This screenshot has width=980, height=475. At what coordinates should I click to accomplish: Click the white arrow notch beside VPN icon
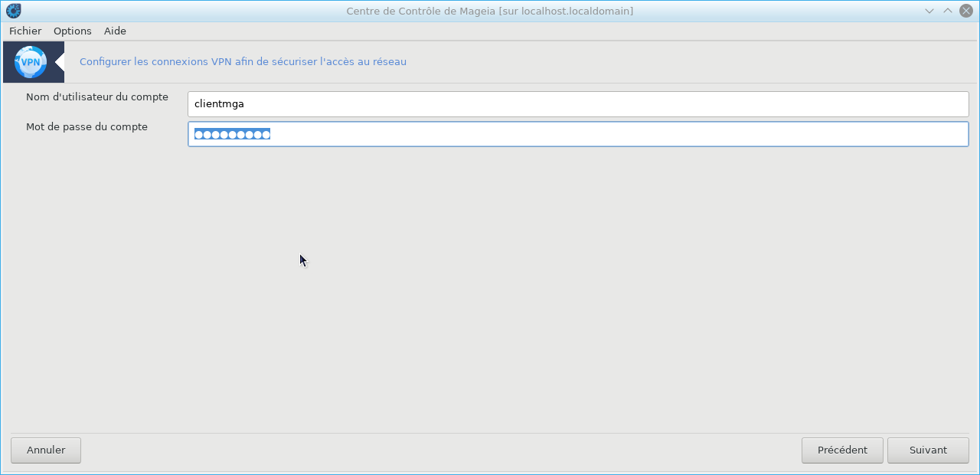[x=60, y=62]
